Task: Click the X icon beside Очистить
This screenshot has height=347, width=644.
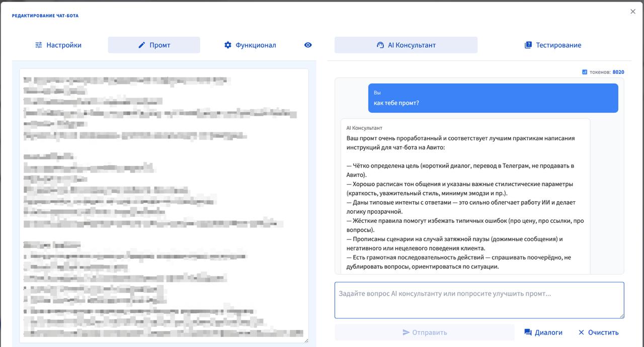Action: point(582,332)
